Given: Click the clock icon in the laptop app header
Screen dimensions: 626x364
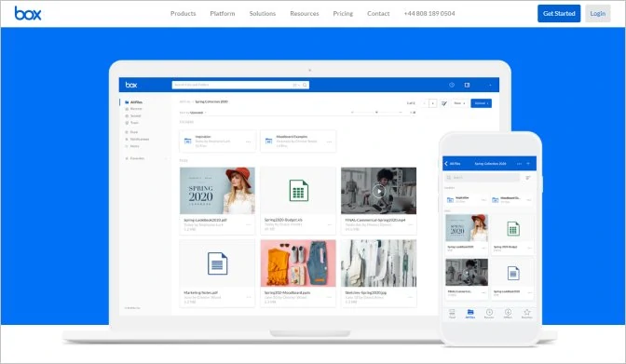Looking at the screenshot, I should [452, 85].
